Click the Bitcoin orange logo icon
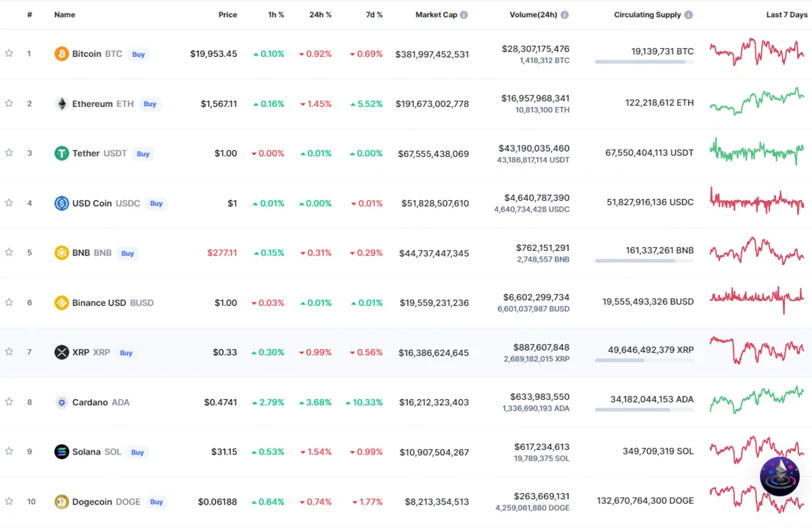The height and width of the screenshot is (529, 812). pos(62,53)
